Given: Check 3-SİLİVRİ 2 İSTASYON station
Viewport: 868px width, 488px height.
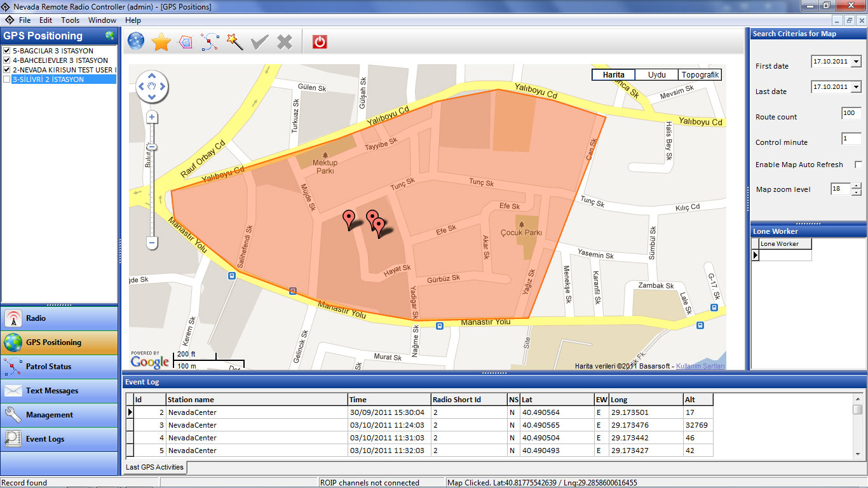Looking at the screenshot, I should tap(6, 79).
